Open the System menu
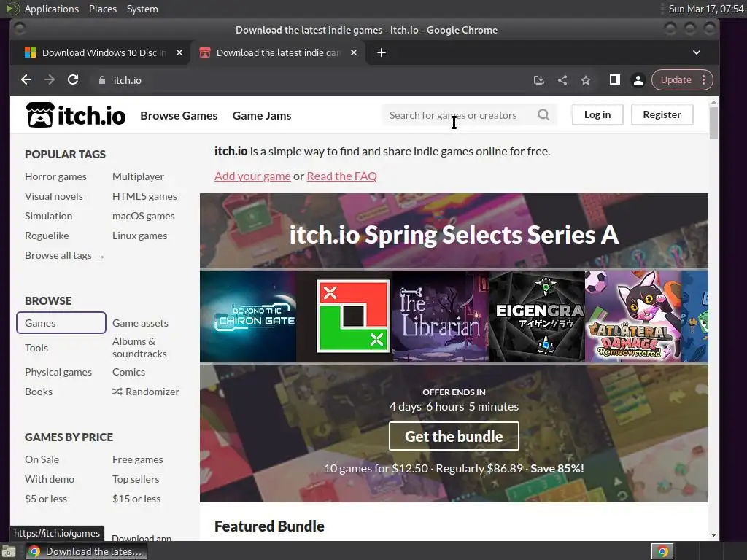 [142, 9]
